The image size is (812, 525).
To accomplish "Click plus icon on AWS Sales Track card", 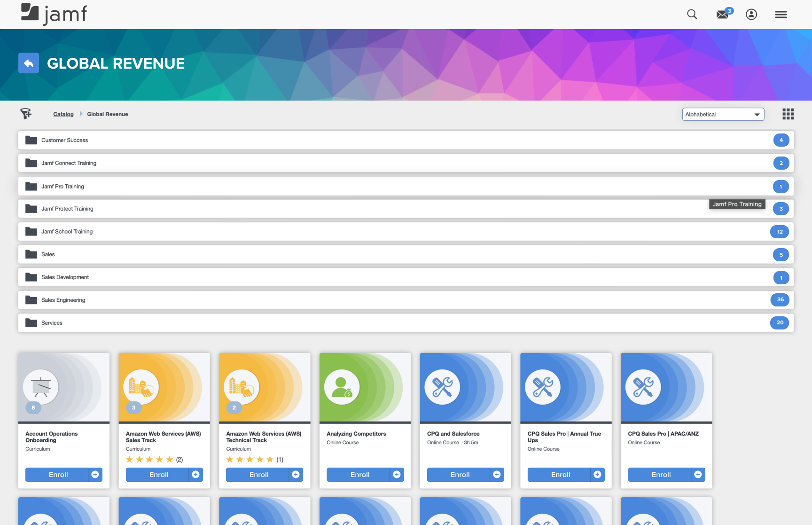I will [x=196, y=475].
